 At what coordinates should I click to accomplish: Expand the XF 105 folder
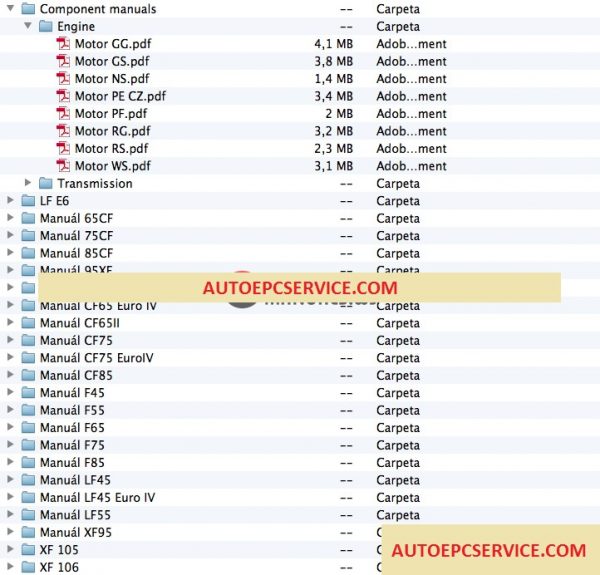(10, 549)
